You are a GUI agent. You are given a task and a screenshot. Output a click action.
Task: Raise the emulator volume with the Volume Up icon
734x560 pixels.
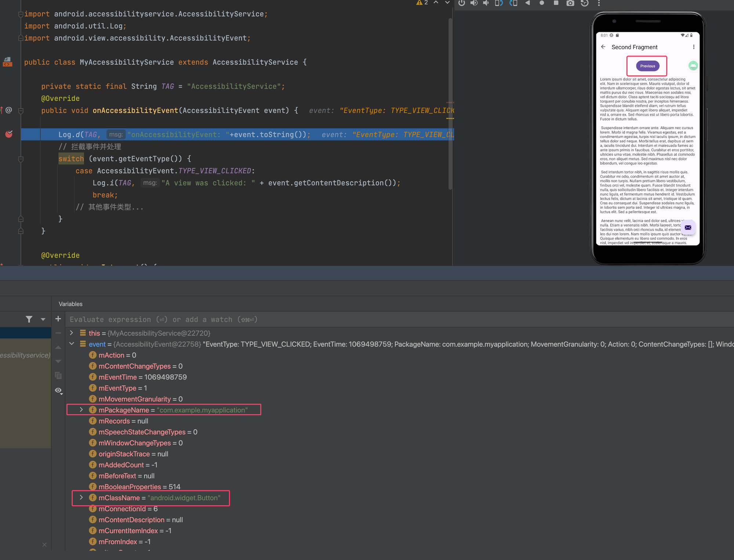(474, 3)
